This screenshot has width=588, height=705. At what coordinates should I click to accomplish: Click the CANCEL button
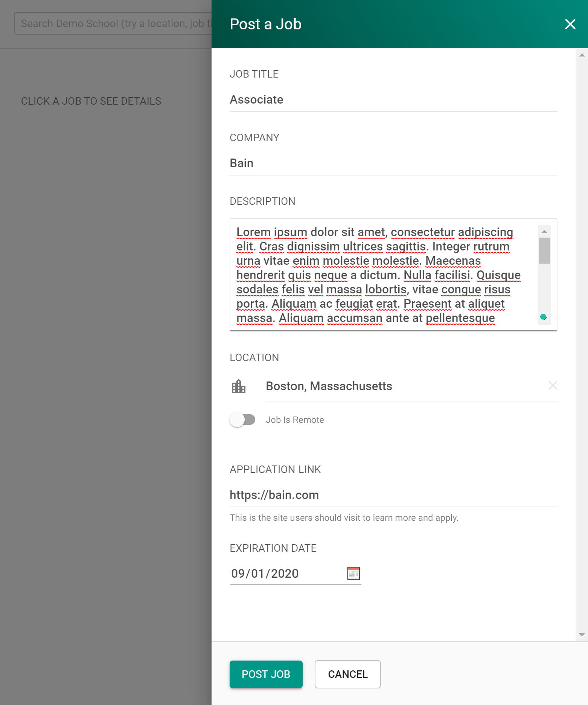point(347,674)
